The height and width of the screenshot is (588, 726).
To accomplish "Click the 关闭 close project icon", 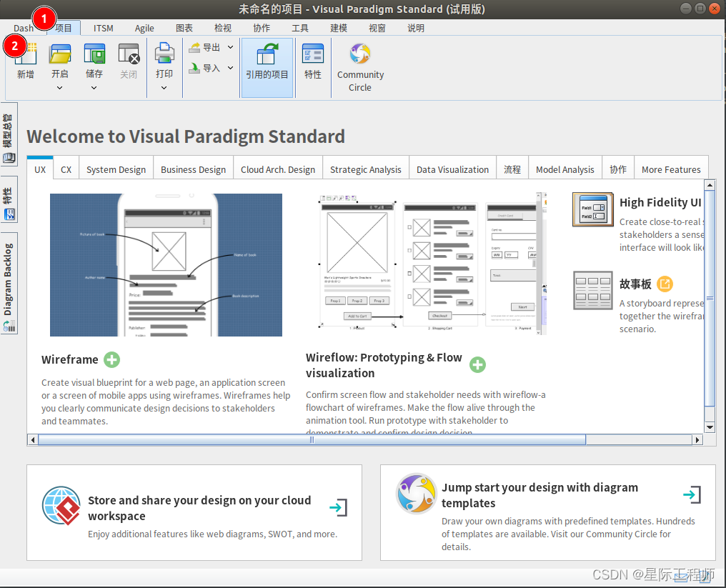I will (129, 54).
